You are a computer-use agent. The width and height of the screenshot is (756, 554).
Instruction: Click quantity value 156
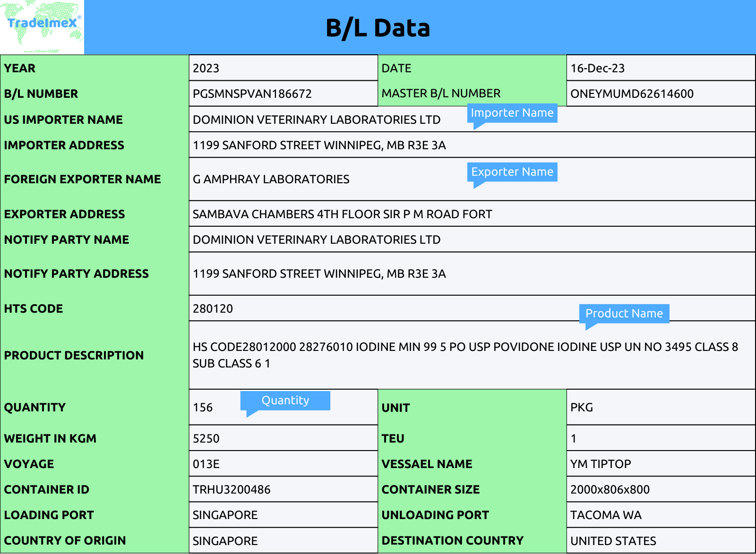pos(203,408)
